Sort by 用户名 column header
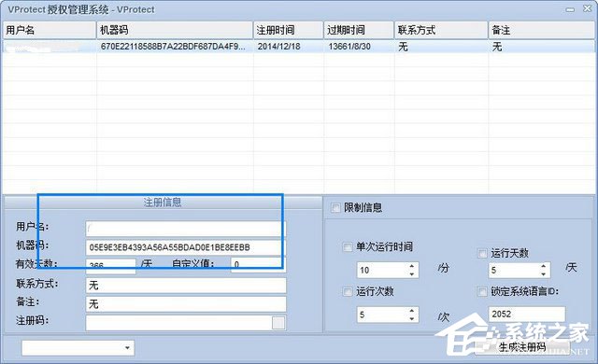The image size is (598, 364). click(50, 30)
